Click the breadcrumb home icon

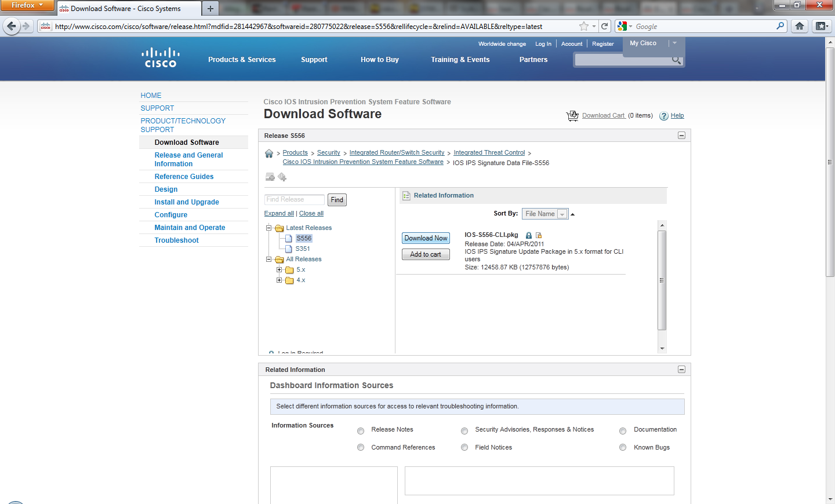pos(269,154)
